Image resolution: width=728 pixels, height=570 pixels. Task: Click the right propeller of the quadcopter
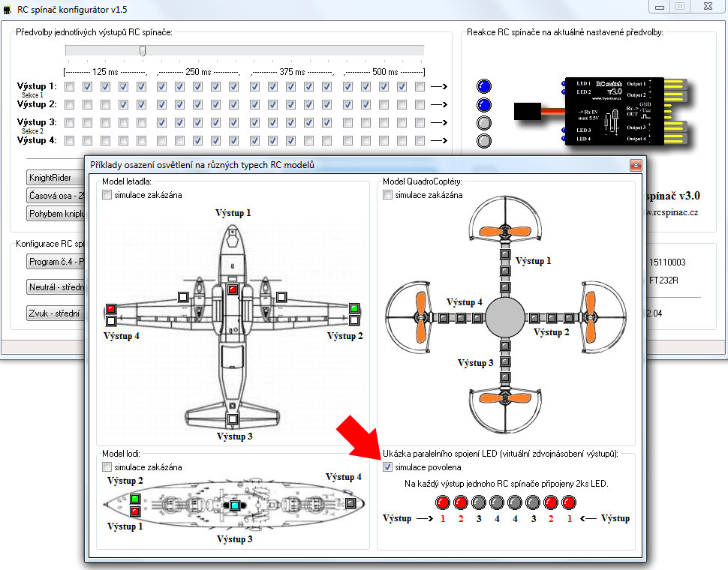(x=590, y=317)
